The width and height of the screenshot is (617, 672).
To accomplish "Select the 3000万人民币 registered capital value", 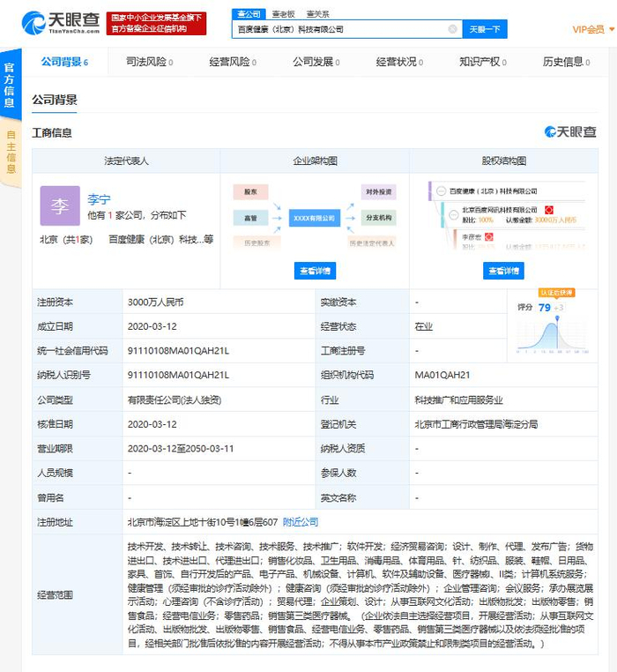I will [155, 302].
